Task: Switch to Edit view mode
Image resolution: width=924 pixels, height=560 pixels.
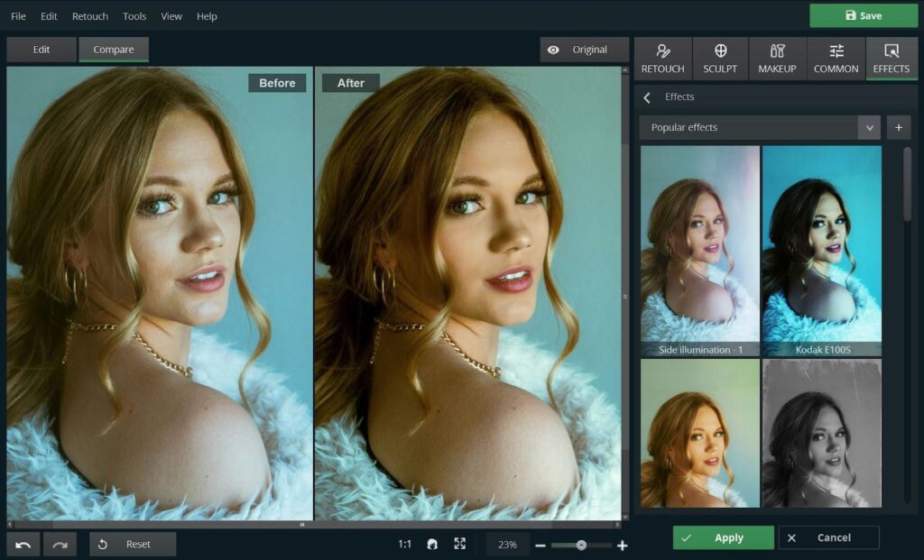Action: tap(42, 50)
